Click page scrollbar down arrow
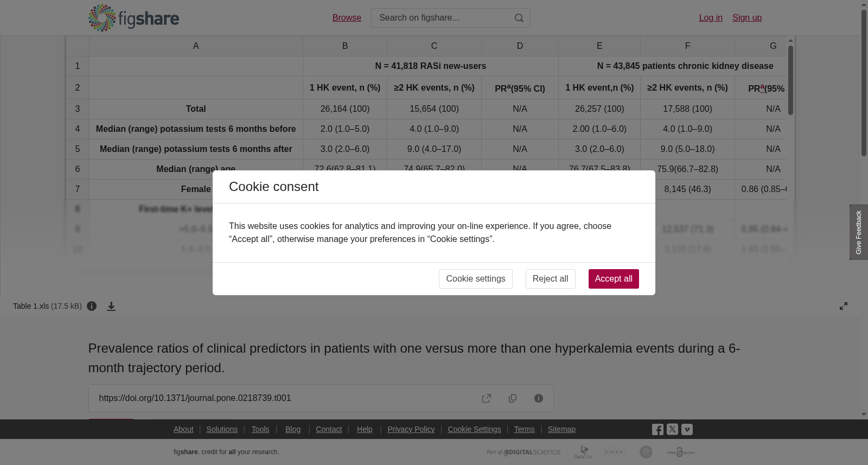Viewport: 868px width, 465px height. (x=864, y=415)
